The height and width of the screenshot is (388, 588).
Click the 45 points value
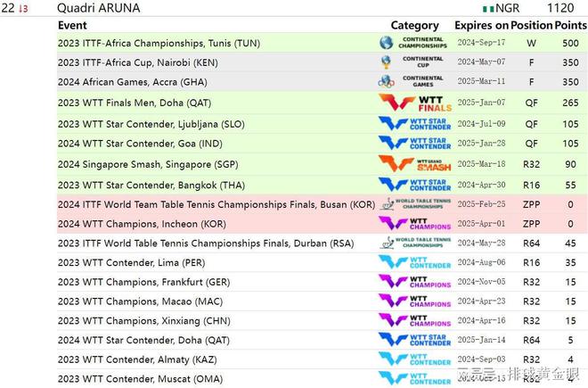(x=570, y=243)
